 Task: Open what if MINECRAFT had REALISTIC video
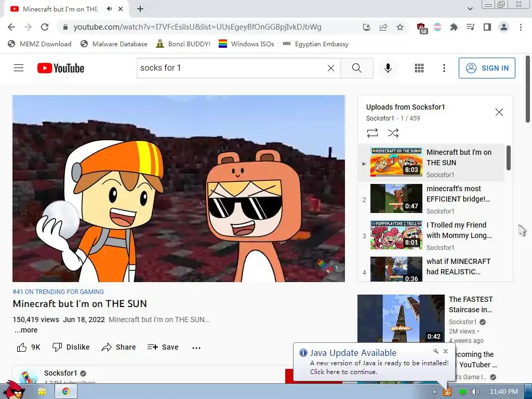click(x=431, y=268)
